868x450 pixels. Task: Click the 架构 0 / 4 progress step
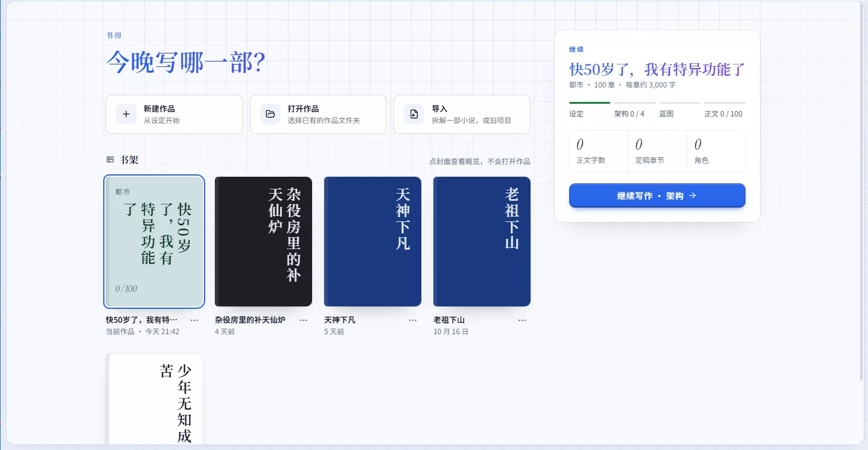point(634,110)
